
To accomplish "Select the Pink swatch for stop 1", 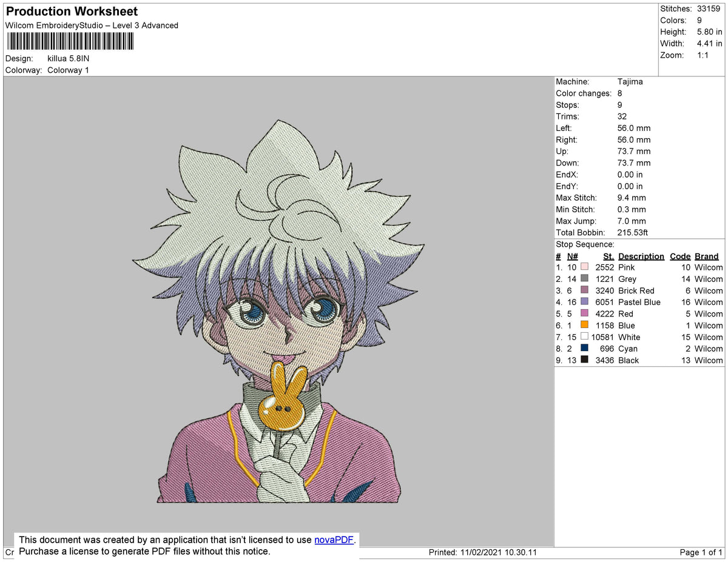I will (584, 267).
